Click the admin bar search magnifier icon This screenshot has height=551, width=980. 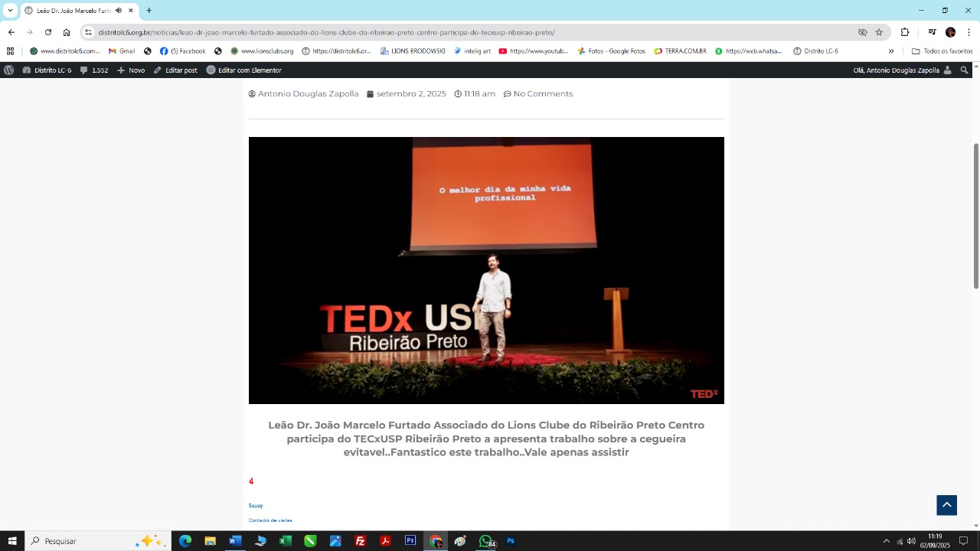coord(965,70)
